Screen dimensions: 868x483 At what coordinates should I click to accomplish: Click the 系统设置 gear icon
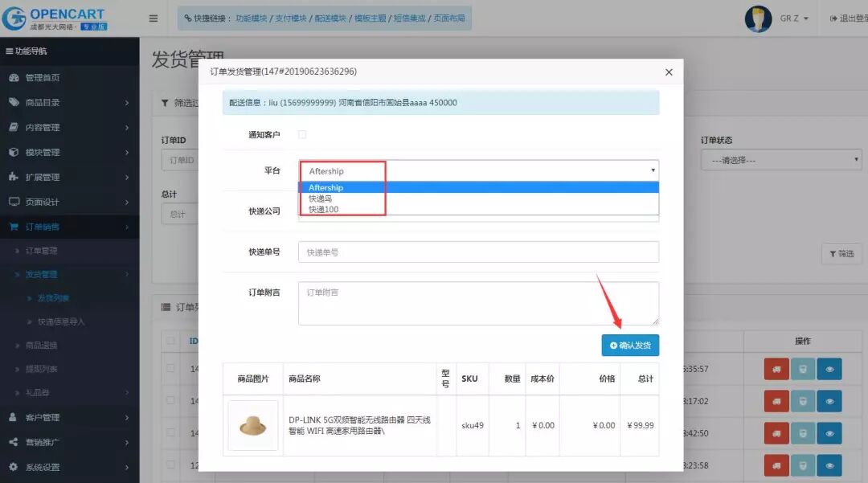(x=14, y=467)
